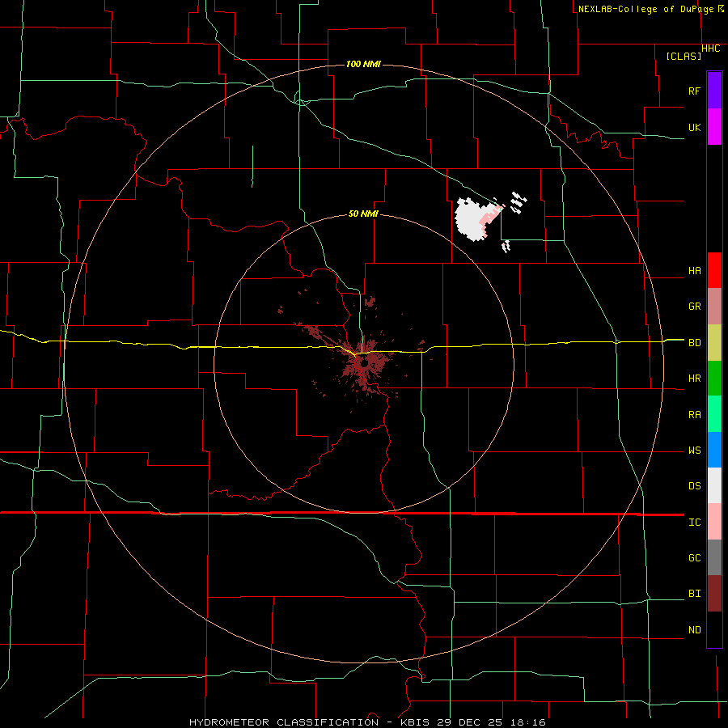Image resolution: width=728 pixels, height=728 pixels.
Task: Select the gray GC legend swatch
Action: 714,557
